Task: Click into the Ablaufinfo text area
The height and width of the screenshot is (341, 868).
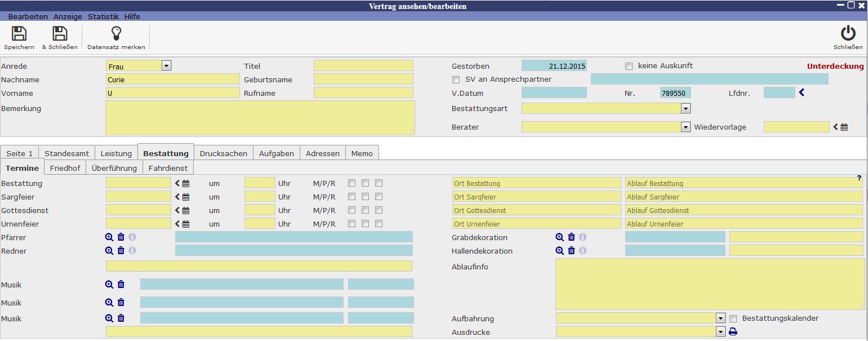Action: click(710, 284)
